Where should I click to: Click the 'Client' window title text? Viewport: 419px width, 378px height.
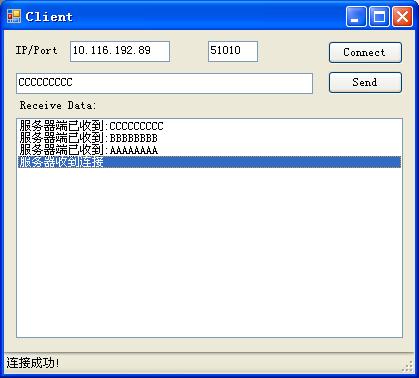pyautogui.click(x=49, y=17)
